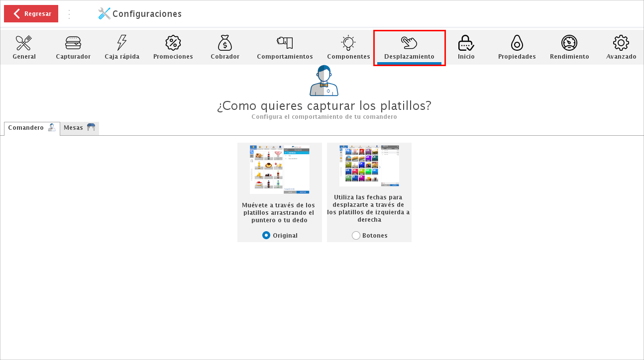Select the Comportamientos section icon
644x360 pixels.
pyautogui.click(x=285, y=46)
